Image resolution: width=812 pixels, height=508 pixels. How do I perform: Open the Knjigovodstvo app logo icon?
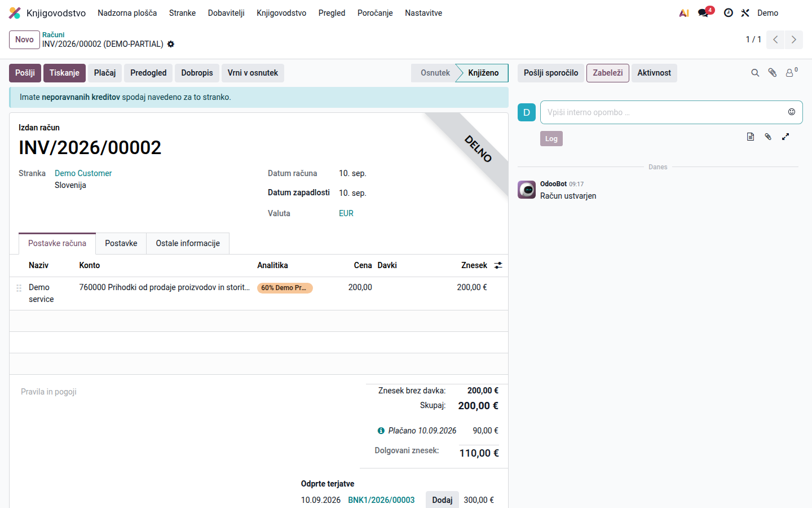tap(15, 13)
